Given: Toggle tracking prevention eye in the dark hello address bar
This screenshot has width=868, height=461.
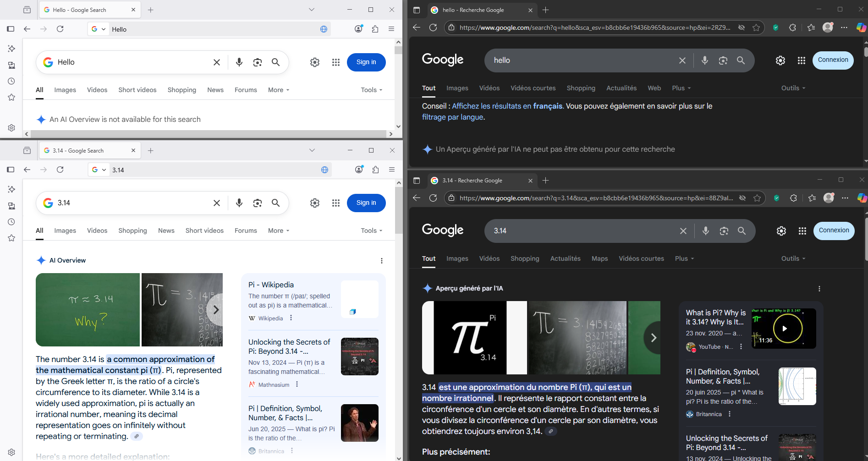Looking at the screenshot, I should point(741,27).
